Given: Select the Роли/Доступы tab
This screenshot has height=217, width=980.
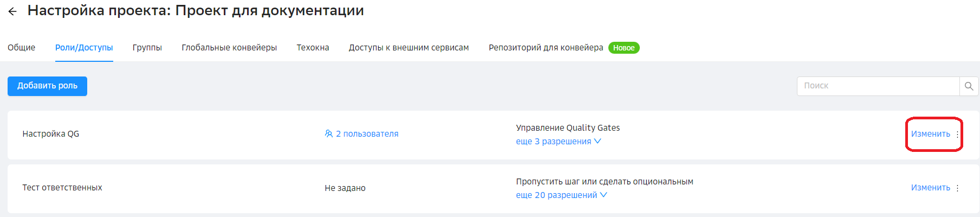Looking at the screenshot, I should pos(84,48).
